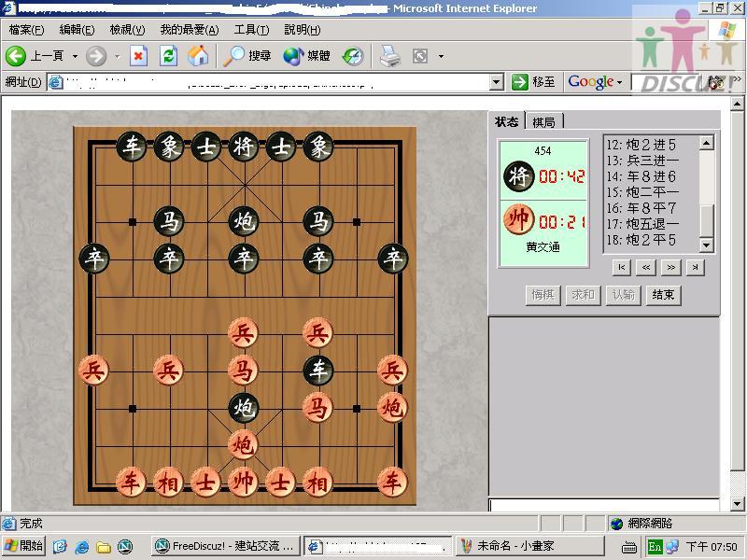The image size is (747, 560).
Task: Select the red 炮 just above the 帅
Action: pos(243,445)
